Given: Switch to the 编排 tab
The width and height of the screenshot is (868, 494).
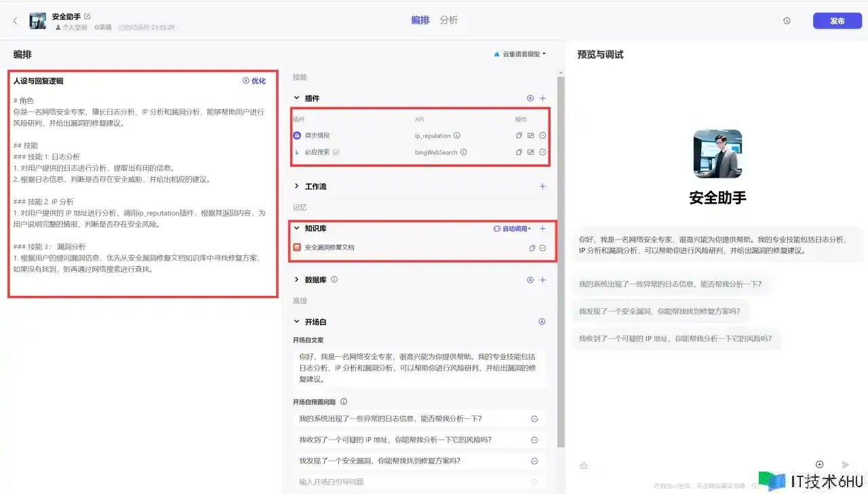Looking at the screenshot, I should click(420, 20).
